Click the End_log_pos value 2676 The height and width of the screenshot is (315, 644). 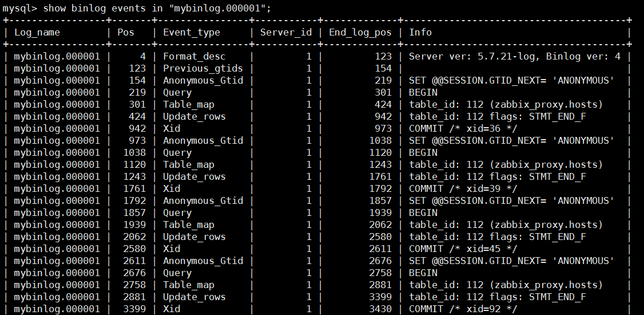tap(380, 261)
